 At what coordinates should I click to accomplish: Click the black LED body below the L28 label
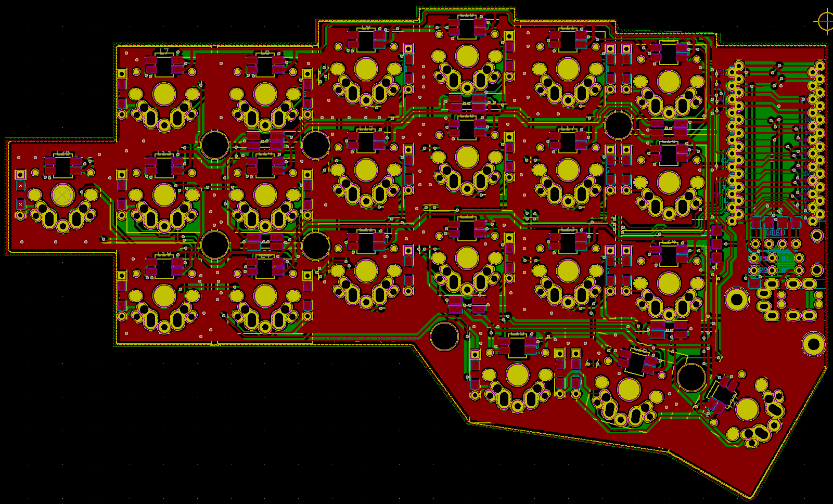(x=63, y=167)
